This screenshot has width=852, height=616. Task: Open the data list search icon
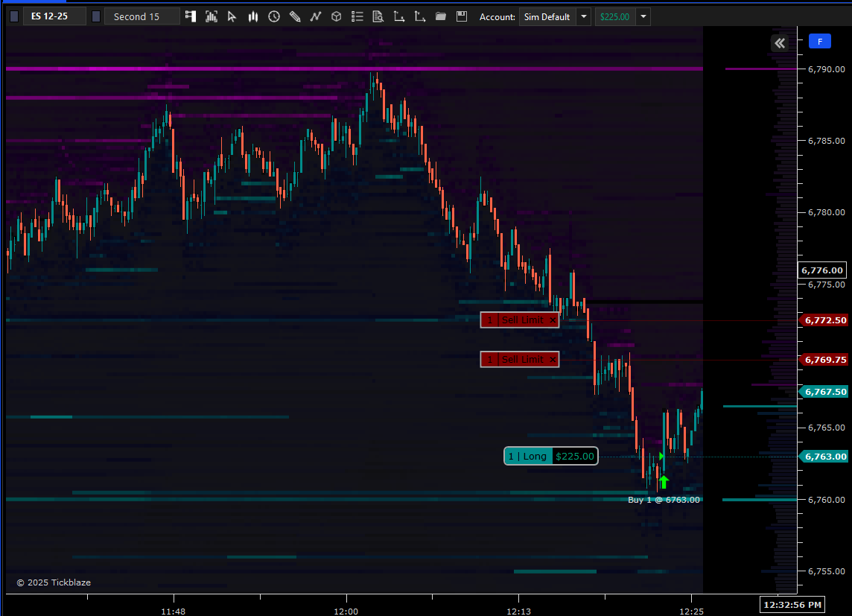tap(378, 16)
